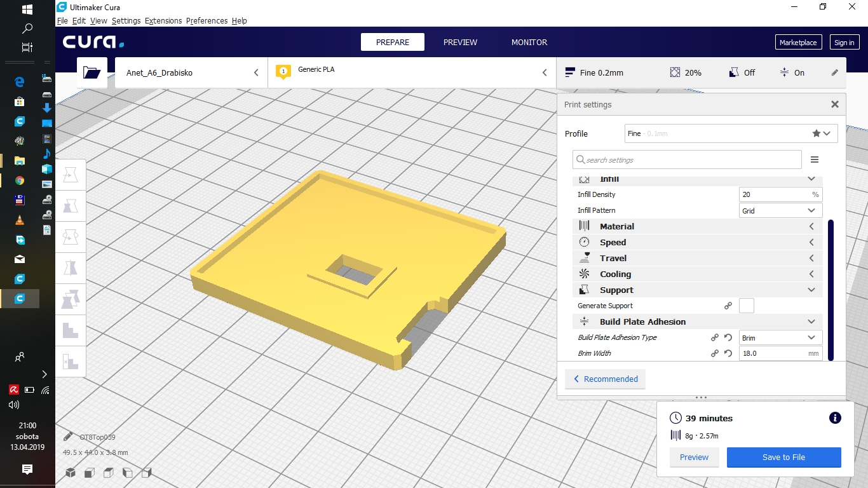Click the Infill Density value field
868x488 pixels.
pos(780,194)
